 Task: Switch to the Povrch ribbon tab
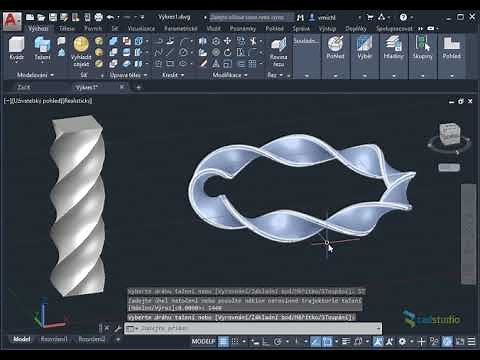pos(93,28)
